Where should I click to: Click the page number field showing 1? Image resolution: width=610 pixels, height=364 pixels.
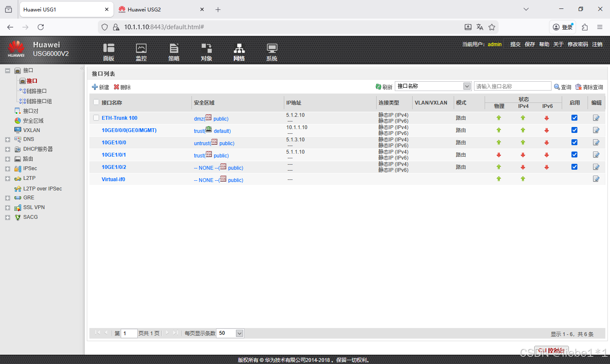129,333
